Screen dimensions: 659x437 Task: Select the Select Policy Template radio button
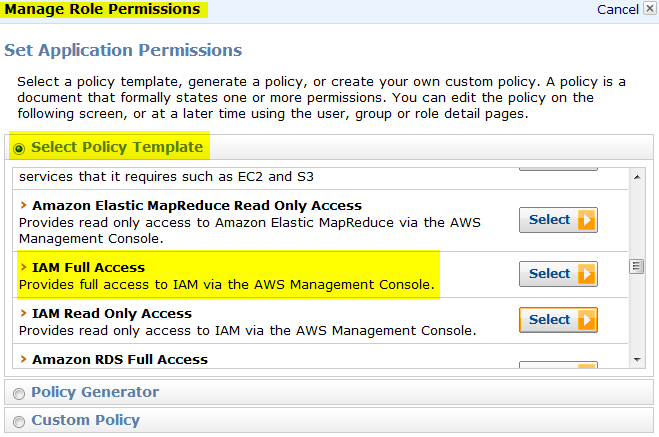pos(19,148)
